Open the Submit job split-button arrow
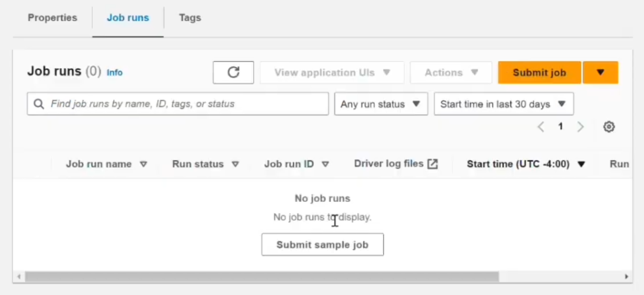This screenshot has width=644, height=295. tap(600, 72)
